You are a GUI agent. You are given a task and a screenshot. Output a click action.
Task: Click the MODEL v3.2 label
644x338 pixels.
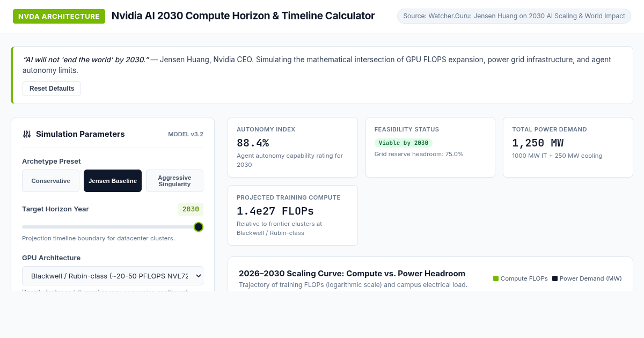[186, 134]
